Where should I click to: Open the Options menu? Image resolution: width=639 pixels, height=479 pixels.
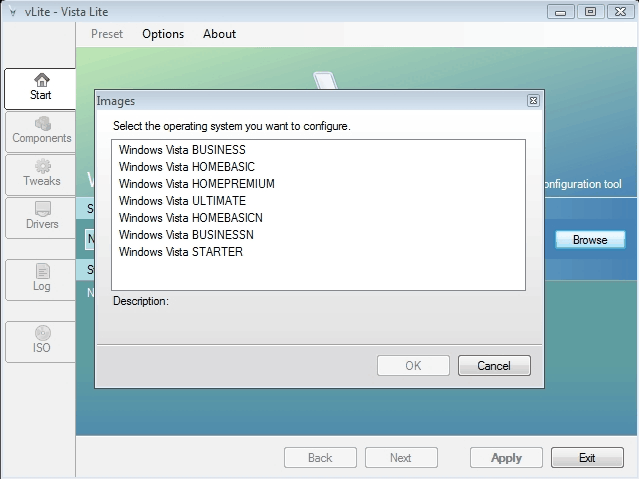coord(163,34)
